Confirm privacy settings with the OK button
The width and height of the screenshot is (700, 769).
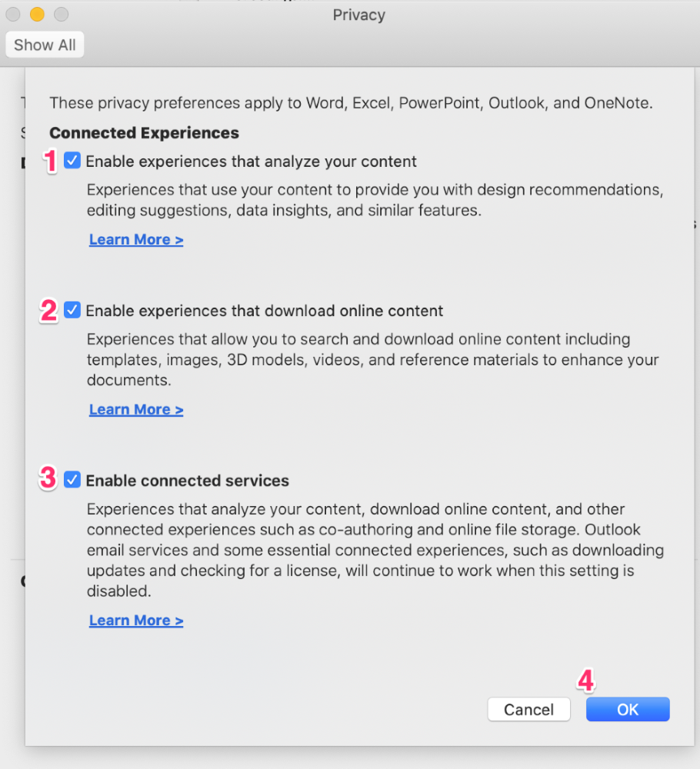(628, 709)
